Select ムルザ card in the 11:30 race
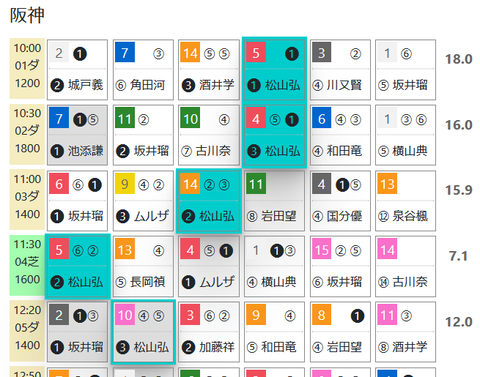 click(209, 266)
